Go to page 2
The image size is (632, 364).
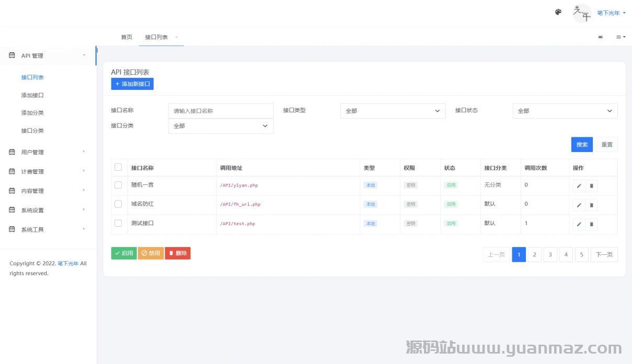[534, 255]
